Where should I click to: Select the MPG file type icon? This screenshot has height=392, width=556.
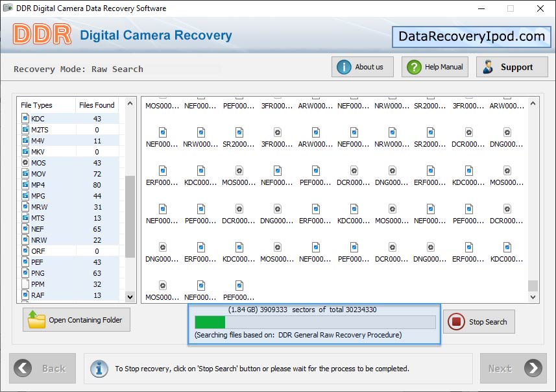[x=25, y=195]
